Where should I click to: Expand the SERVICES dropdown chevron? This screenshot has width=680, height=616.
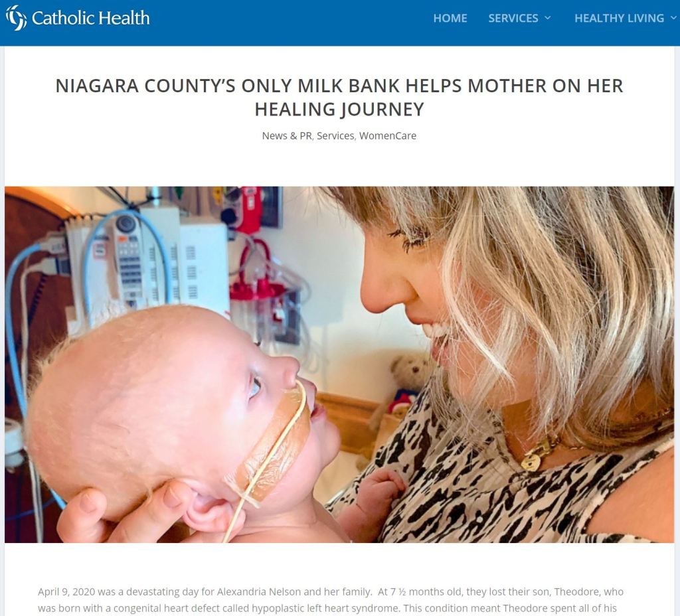pyautogui.click(x=547, y=18)
